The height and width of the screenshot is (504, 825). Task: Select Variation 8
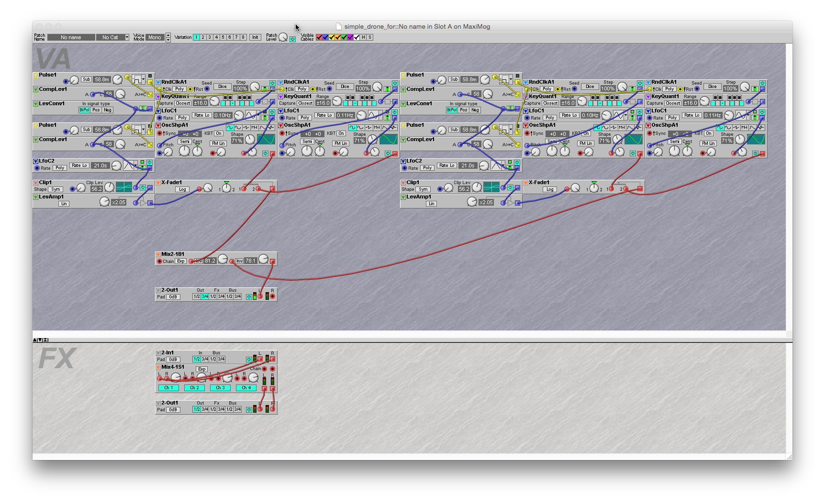pos(243,37)
